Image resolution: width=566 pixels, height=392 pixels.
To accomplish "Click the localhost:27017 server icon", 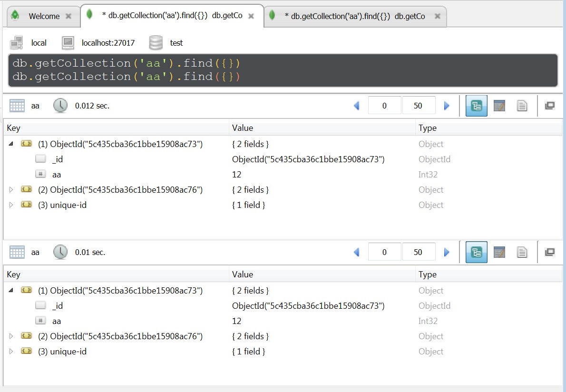I will tap(68, 43).
